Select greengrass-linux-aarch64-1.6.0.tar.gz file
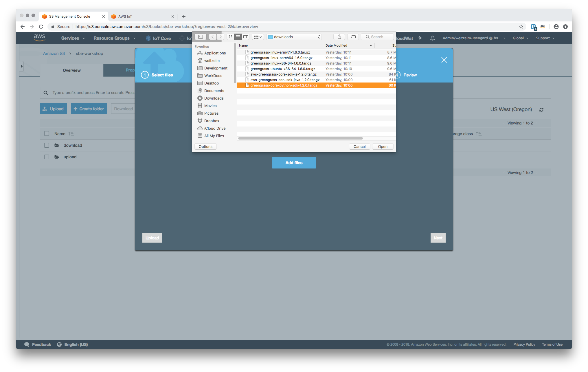Viewport: 588px width, 372px height. coord(316,58)
